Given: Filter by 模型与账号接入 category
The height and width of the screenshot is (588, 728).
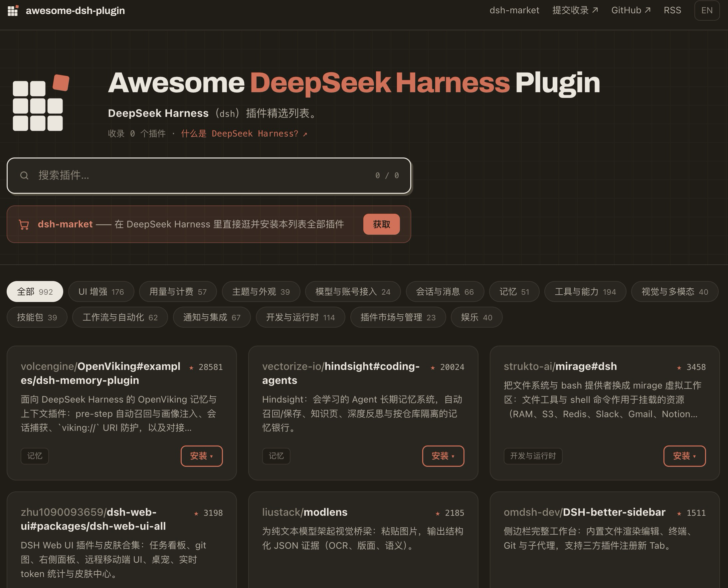Looking at the screenshot, I should point(353,292).
